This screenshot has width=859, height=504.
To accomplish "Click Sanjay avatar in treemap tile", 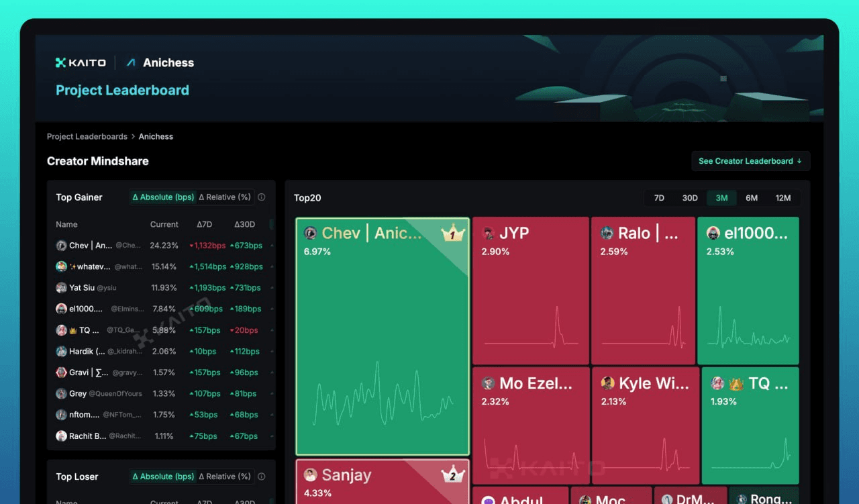I will pyautogui.click(x=310, y=474).
